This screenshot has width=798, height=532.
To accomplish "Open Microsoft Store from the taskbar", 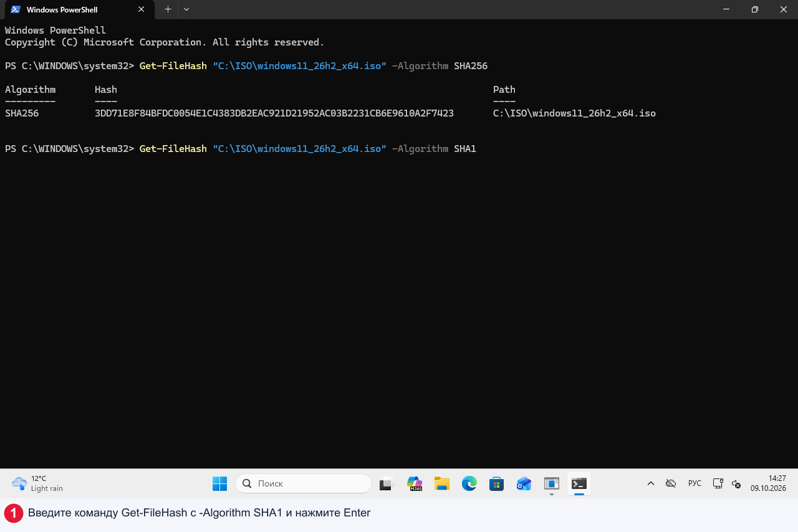I will coord(497,483).
